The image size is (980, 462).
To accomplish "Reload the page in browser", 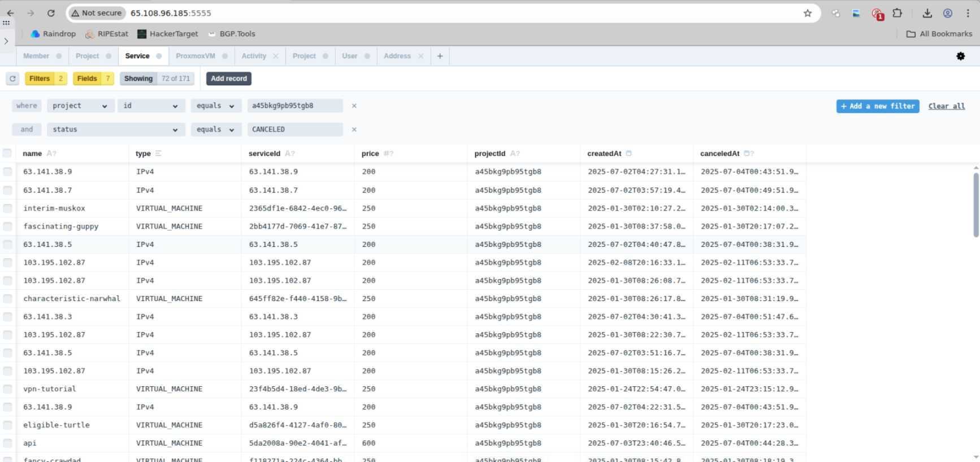I will point(51,13).
